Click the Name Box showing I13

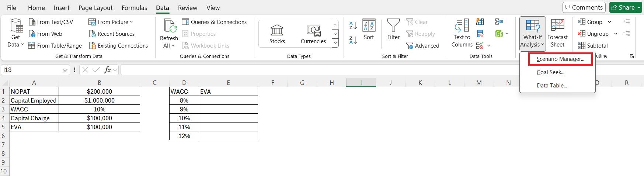(32, 70)
